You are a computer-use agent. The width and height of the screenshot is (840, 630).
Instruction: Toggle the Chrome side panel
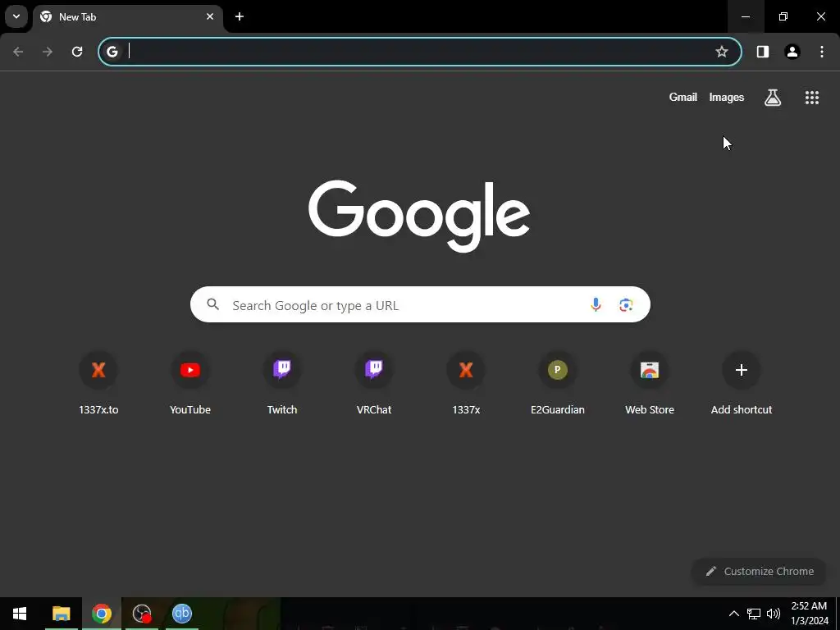(762, 52)
